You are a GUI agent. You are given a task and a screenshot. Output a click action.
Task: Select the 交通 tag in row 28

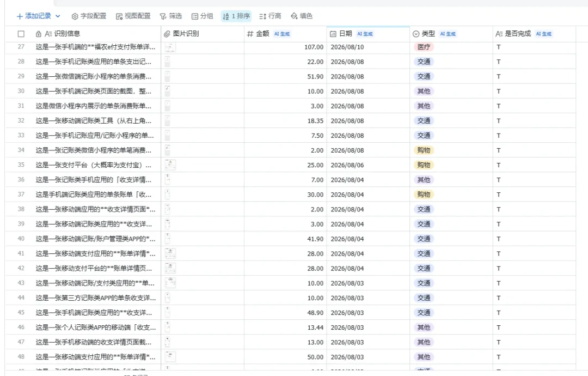click(424, 62)
